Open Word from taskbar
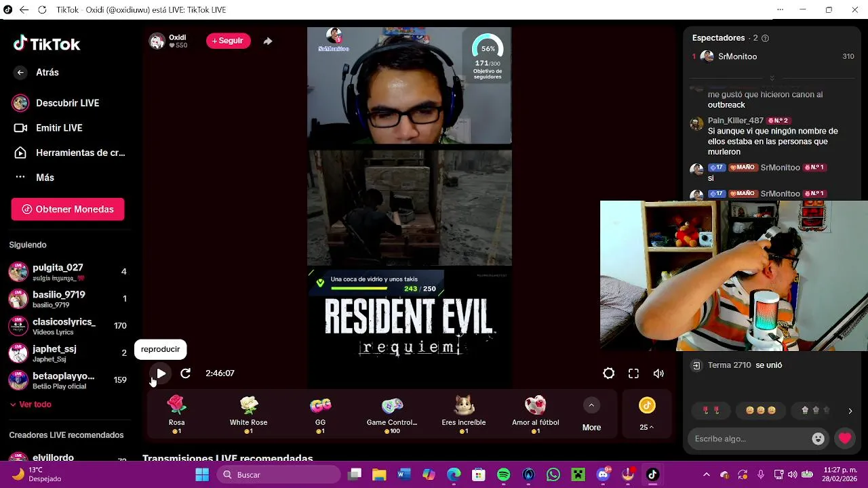The image size is (868, 488). coord(404,474)
